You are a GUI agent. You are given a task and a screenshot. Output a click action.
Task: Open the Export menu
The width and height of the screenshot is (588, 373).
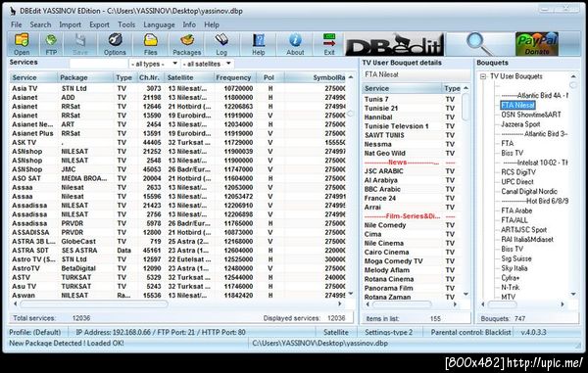tap(99, 24)
